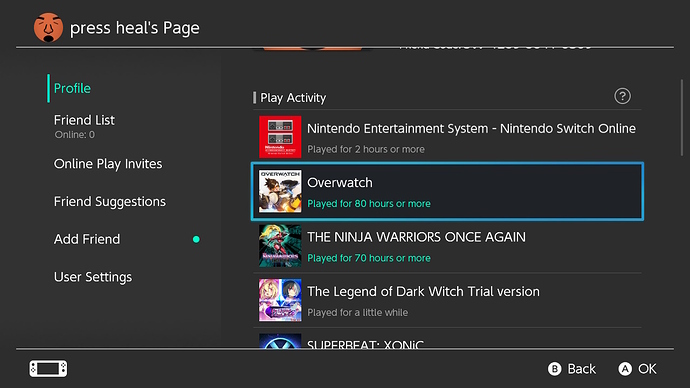Open the Add Friend option

[x=87, y=239]
